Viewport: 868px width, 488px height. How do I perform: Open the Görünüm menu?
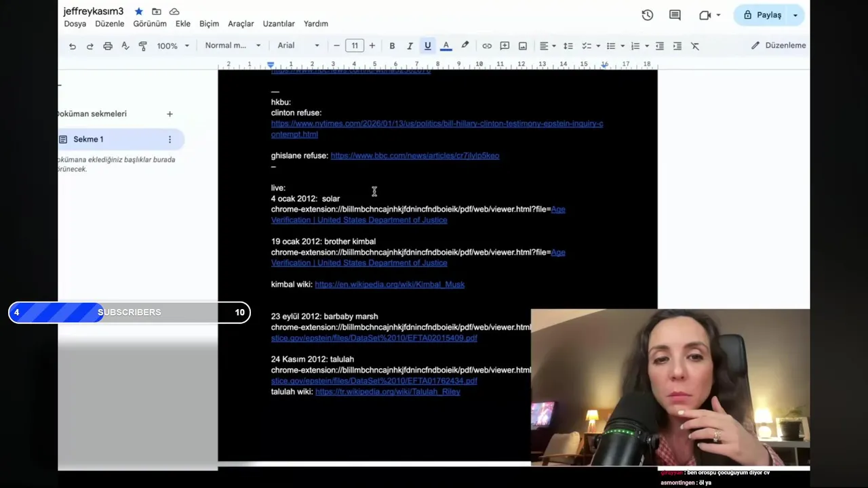(x=150, y=24)
